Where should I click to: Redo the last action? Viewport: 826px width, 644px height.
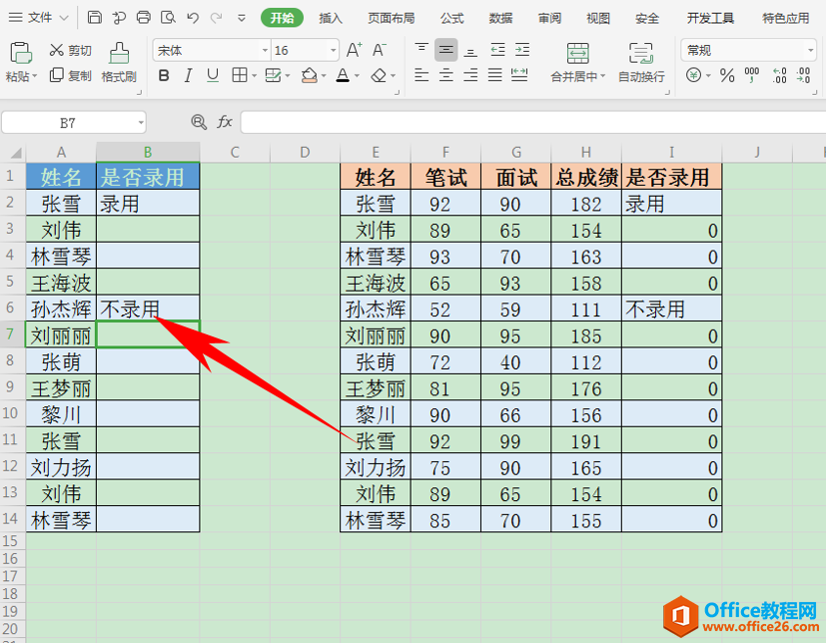pos(216,18)
